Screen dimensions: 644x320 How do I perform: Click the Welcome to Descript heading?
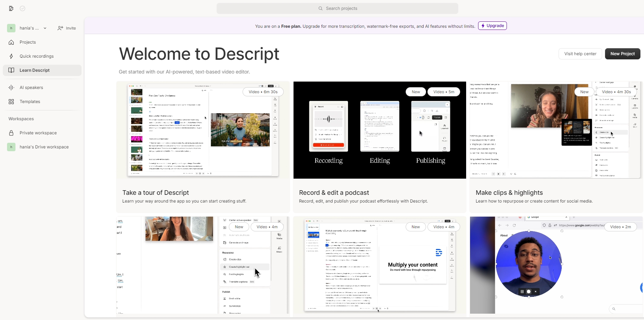click(x=199, y=54)
